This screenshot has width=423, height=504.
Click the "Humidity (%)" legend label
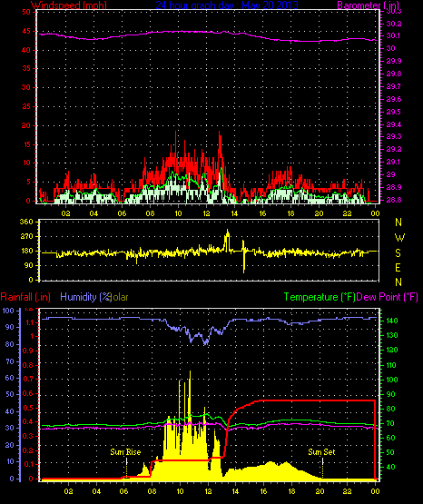click(85, 297)
